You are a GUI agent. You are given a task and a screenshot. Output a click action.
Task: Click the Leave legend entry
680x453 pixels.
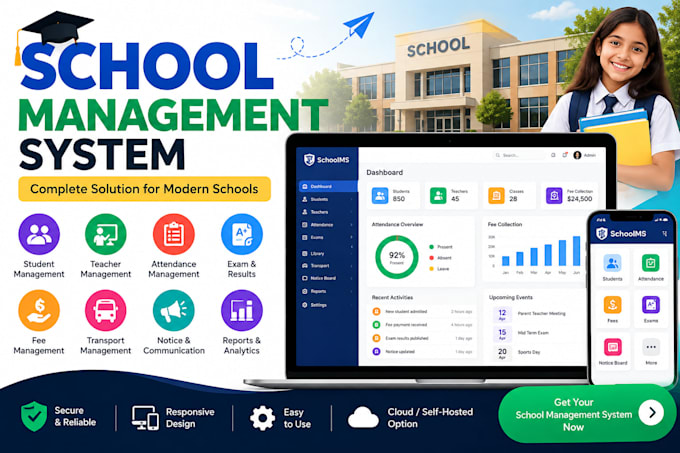click(x=439, y=269)
